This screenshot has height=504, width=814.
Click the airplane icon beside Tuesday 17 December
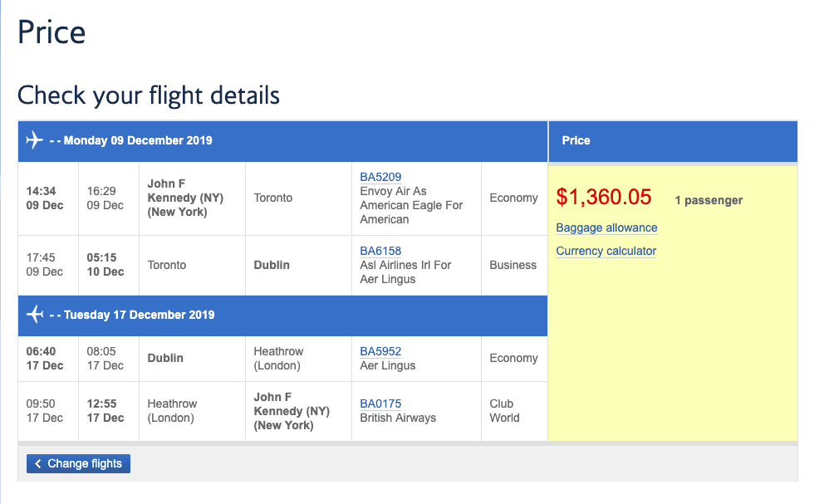pyautogui.click(x=35, y=315)
